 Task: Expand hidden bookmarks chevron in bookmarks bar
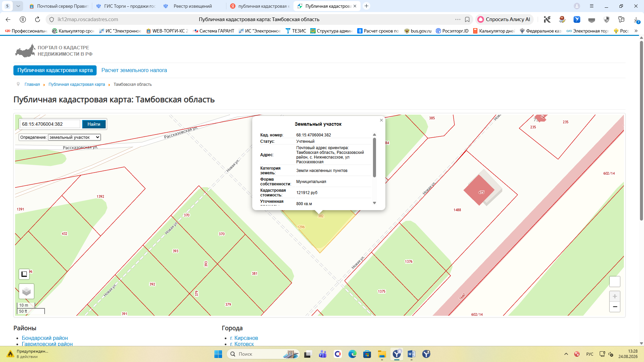636,31
